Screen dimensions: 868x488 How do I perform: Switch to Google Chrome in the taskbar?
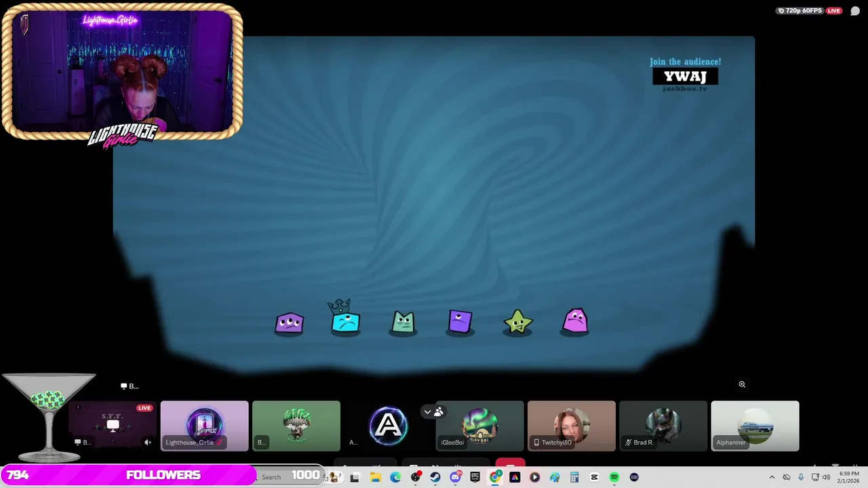coord(495,477)
